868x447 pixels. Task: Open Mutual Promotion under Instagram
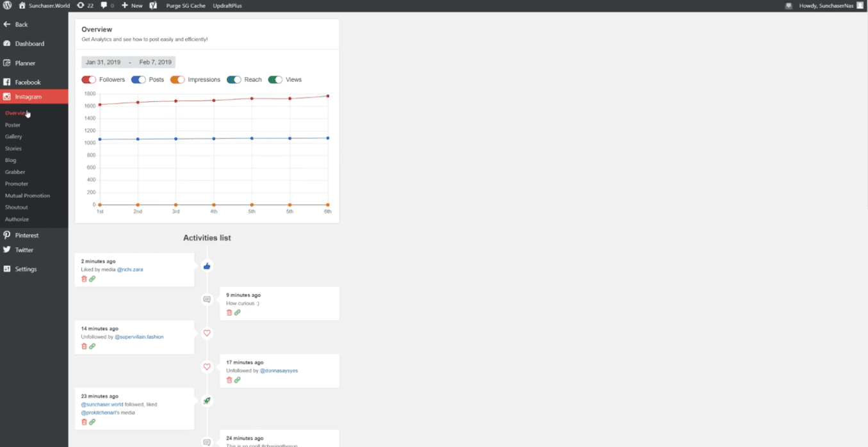(x=28, y=195)
